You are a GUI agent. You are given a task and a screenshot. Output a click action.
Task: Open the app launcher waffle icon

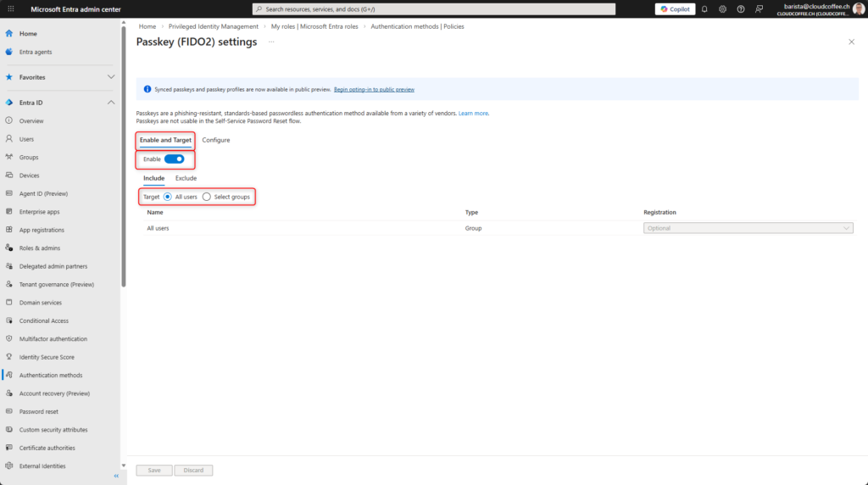10,8
